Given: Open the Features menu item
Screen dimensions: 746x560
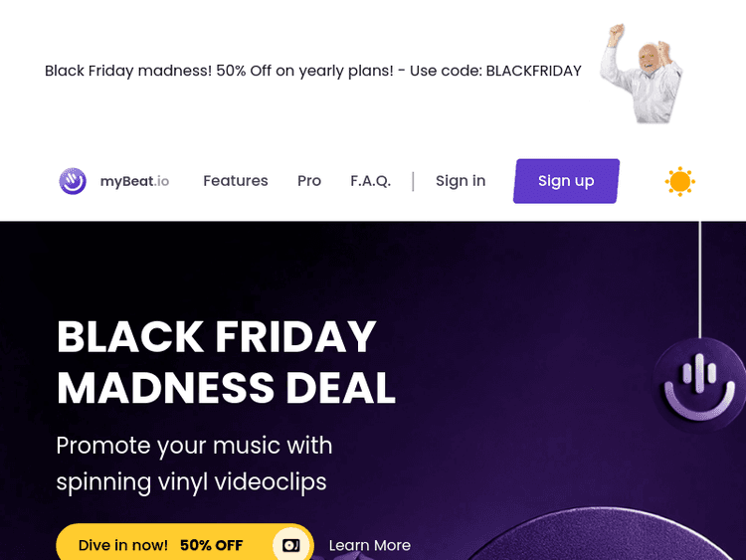Looking at the screenshot, I should (236, 181).
